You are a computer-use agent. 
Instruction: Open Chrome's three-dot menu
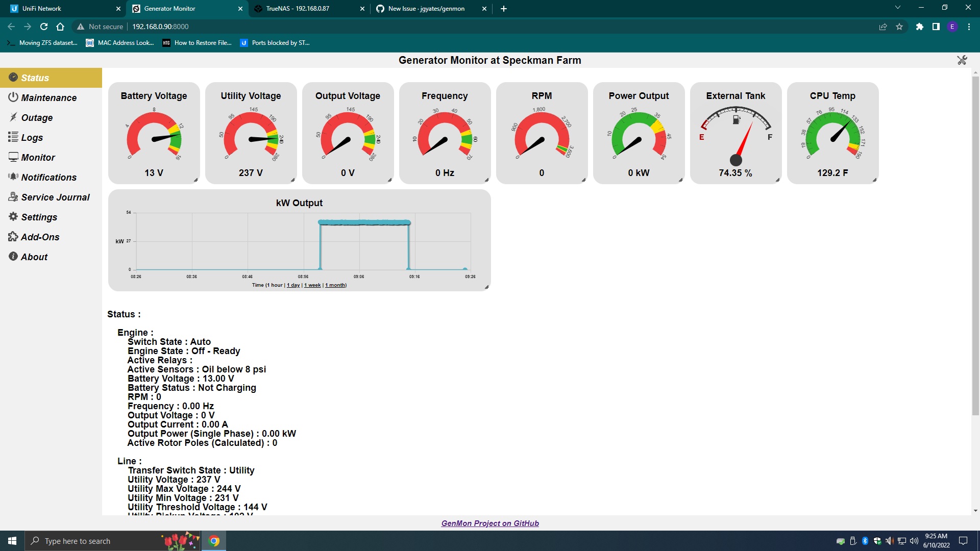click(x=969, y=27)
